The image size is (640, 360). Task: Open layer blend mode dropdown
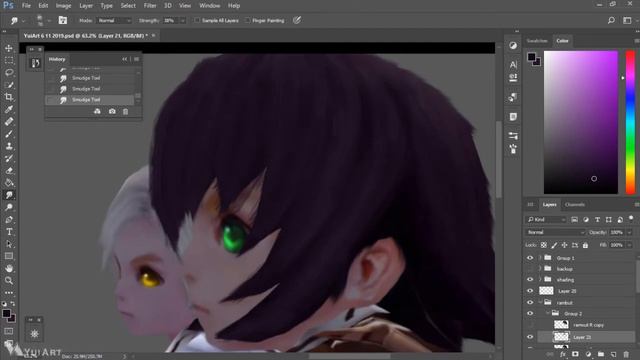(555, 232)
